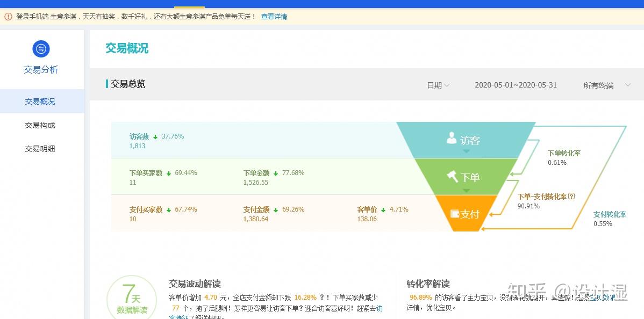Click the 访客 funnel person icon
The image size is (644, 319).
click(x=452, y=139)
